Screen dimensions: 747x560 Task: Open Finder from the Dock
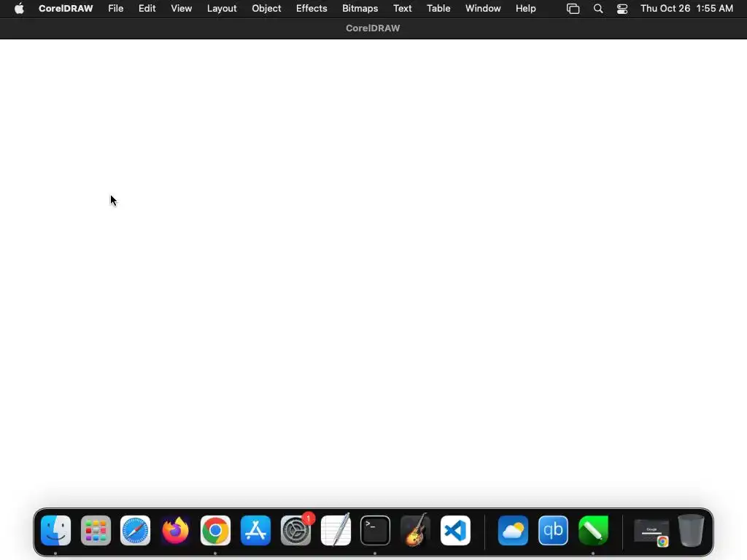(x=55, y=531)
